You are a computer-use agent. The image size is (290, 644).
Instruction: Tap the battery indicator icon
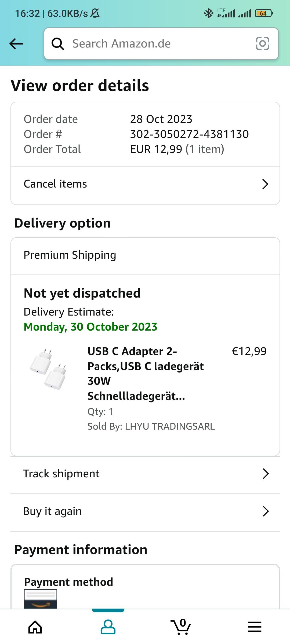pyautogui.click(x=264, y=13)
